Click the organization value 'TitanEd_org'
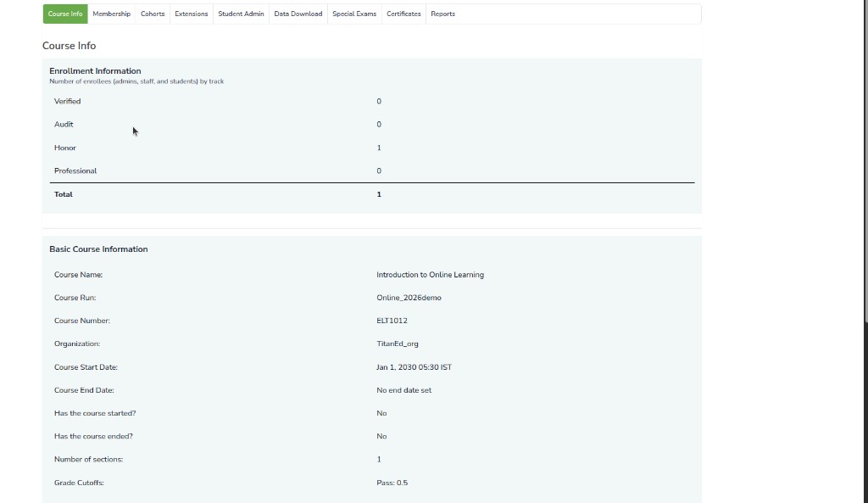Image resolution: width=868 pixels, height=503 pixels. [398, 344]
